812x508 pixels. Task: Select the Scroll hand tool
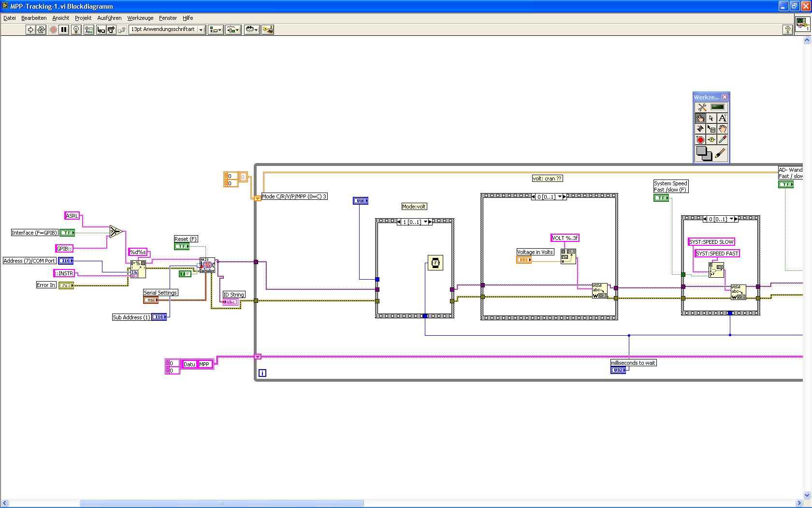point(722,129)
